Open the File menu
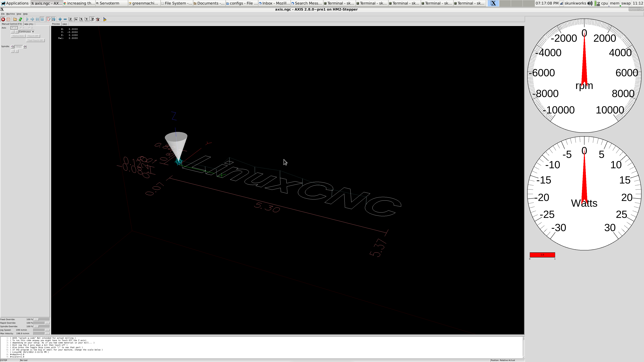This screenshot has width=644, height=362. click(x=3, y=14)
